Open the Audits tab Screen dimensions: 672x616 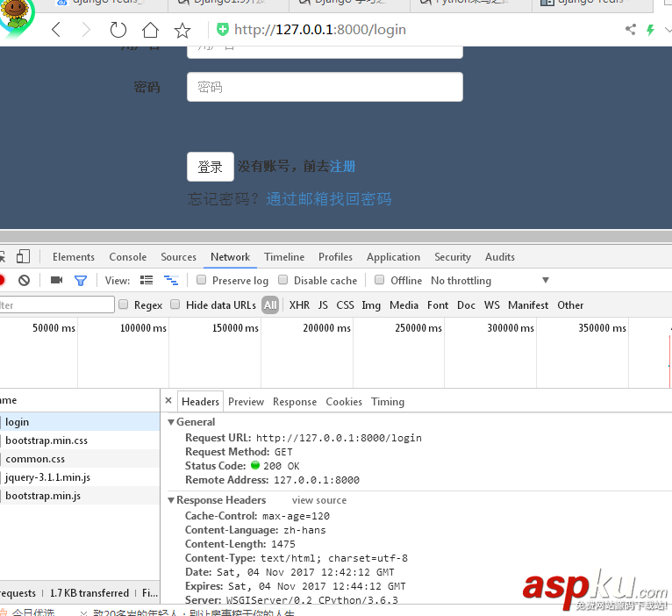500,257
